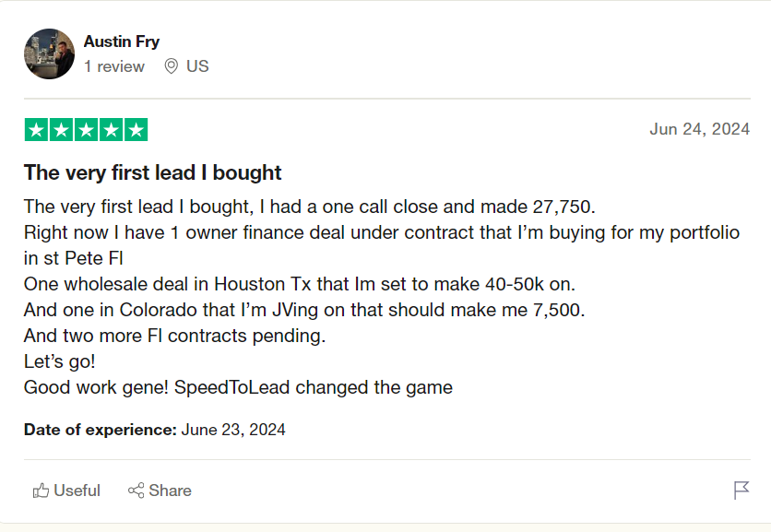
Task: Click the share network icon
Action: pyautogui.click(x=136, y=491)
